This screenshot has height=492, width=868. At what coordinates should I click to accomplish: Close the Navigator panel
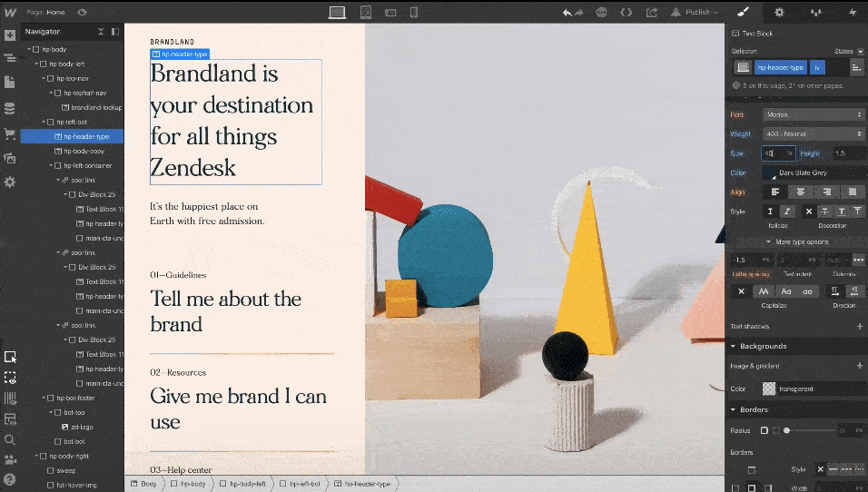pyautogui.click(x=101, y=32)
